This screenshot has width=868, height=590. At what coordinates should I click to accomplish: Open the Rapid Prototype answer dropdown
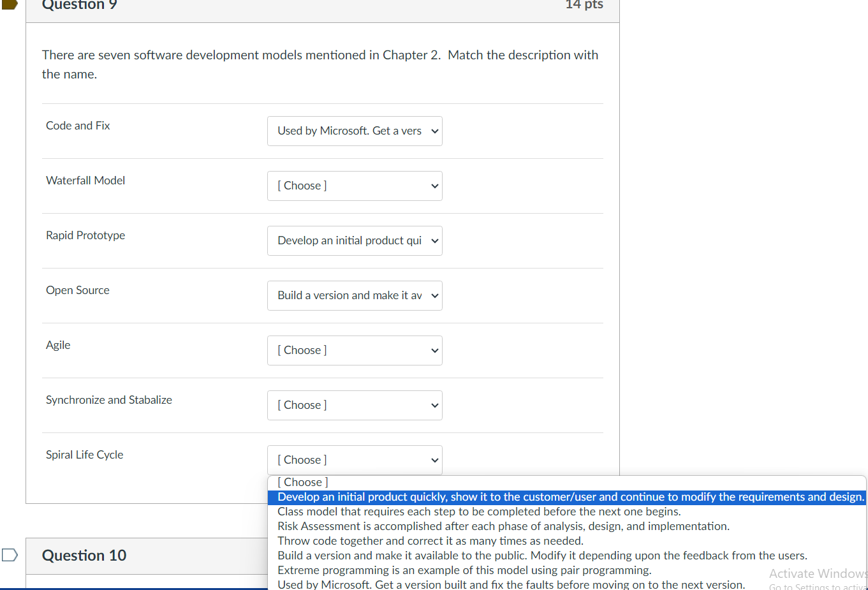click(x=355, y=240)
